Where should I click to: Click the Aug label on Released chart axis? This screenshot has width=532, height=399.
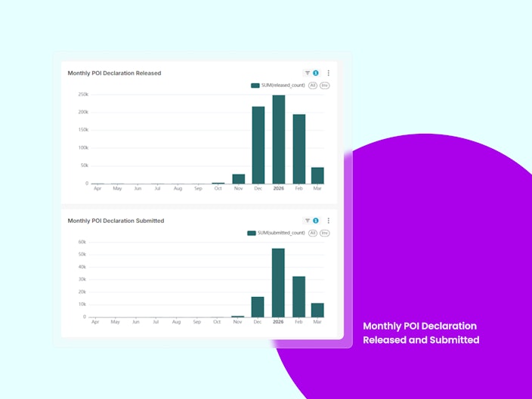178,188
